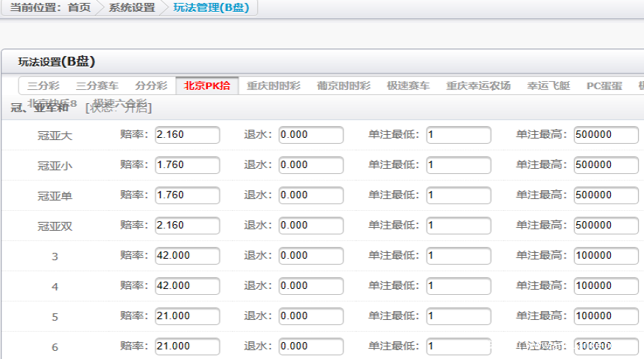Open the 分分彩 tab

pyautogui.click(x=151, y=86)
